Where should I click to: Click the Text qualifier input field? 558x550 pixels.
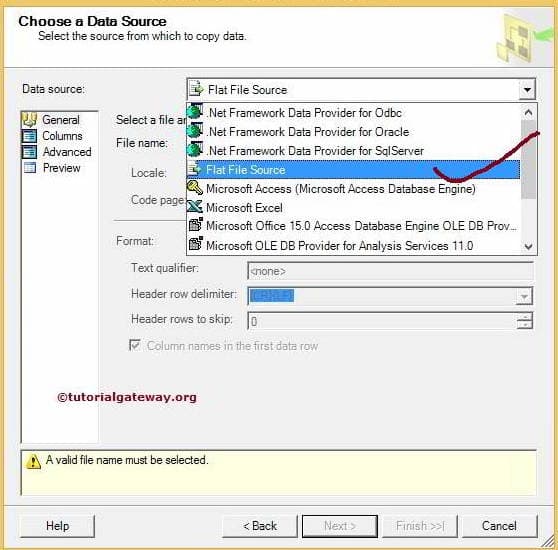click(390, 271)
